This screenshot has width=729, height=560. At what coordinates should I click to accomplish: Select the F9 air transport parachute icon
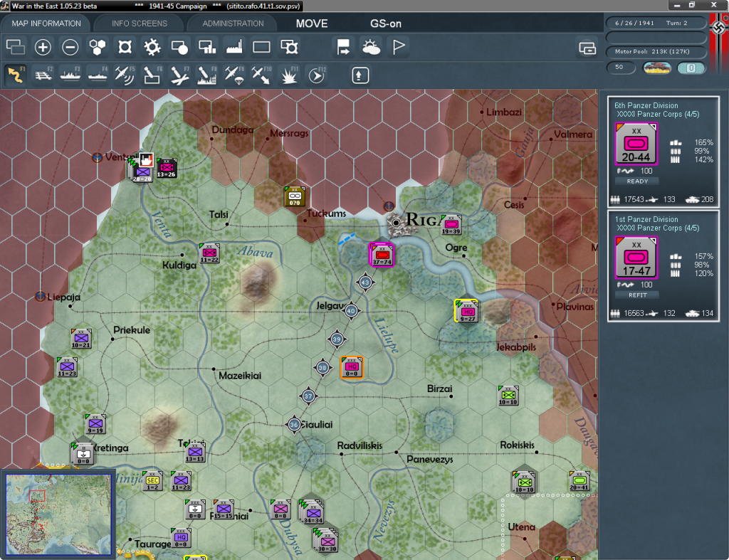coord(234,75)
